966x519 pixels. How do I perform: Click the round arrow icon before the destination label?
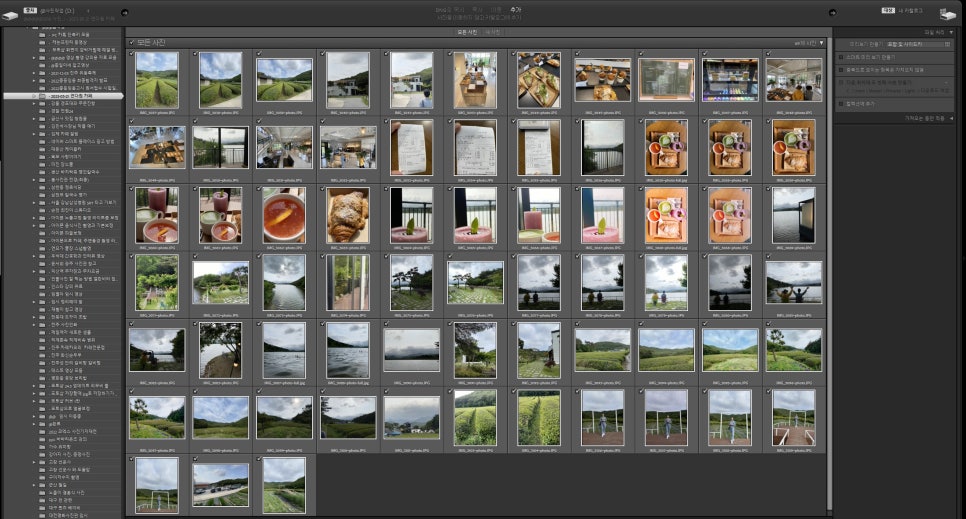click(x=833, y=12)
